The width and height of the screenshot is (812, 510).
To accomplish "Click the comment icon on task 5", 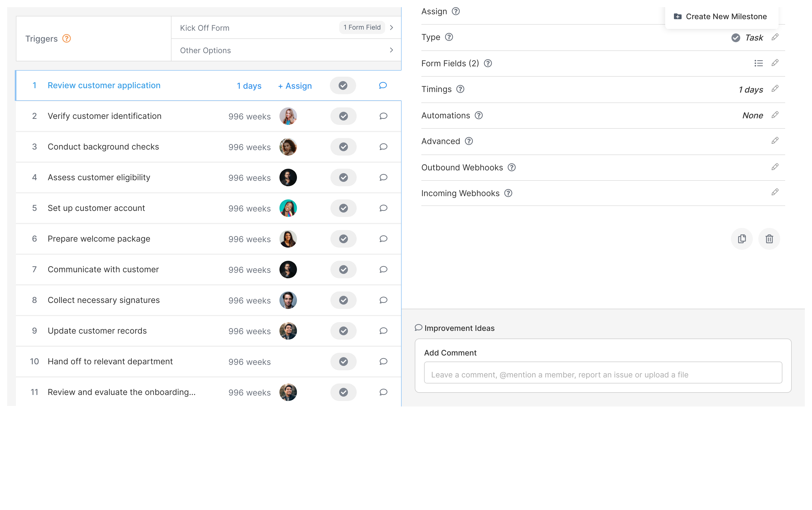I will coord(383,208).
